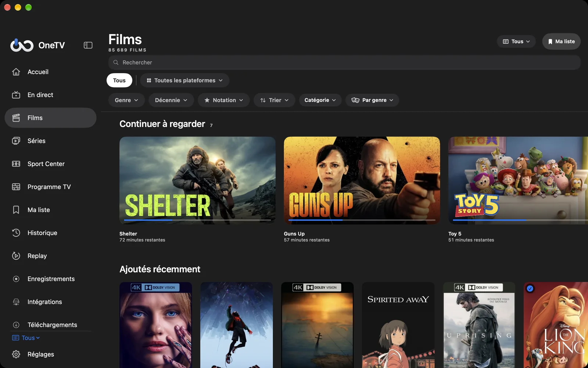
Task: Click the Ajoutés récemment heading
Action: 160,269
